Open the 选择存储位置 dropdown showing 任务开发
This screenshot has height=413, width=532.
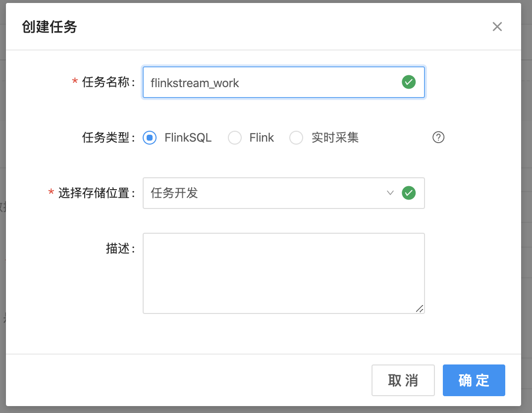(284, 193)
